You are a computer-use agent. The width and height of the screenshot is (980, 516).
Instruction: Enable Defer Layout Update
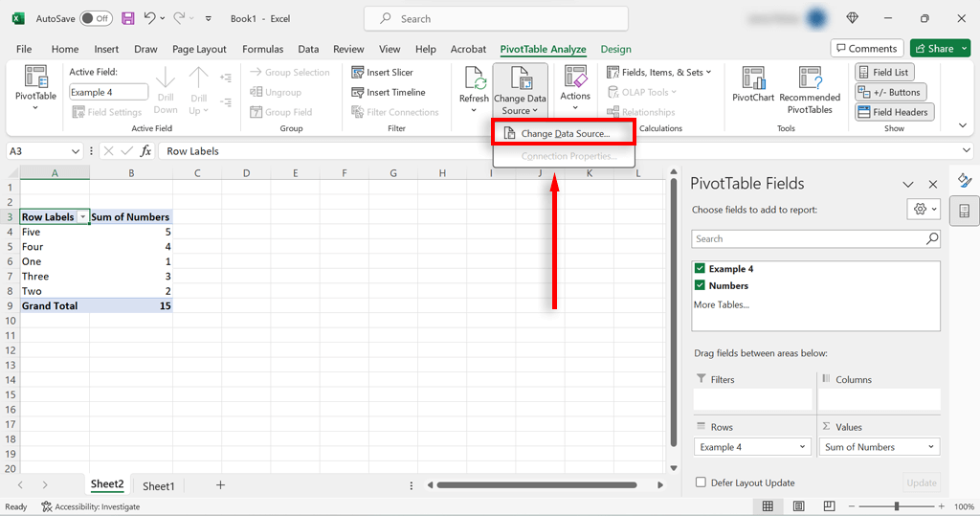(x=701, y=482)
